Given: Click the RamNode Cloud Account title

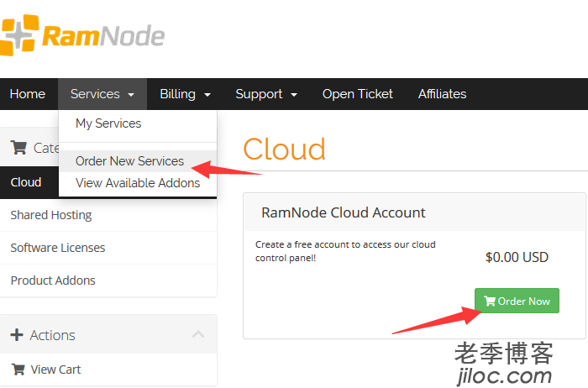Looking at the screenshot, I should coord(343,212).
